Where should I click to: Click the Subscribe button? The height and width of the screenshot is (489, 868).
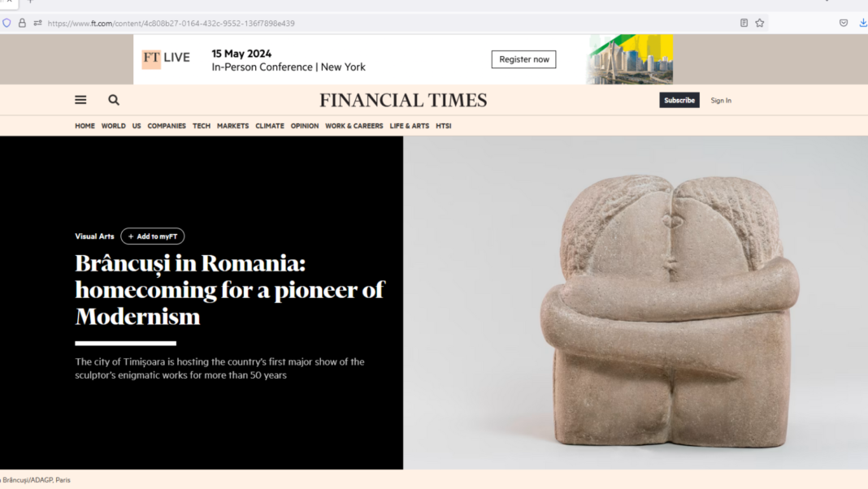(679, 100)
